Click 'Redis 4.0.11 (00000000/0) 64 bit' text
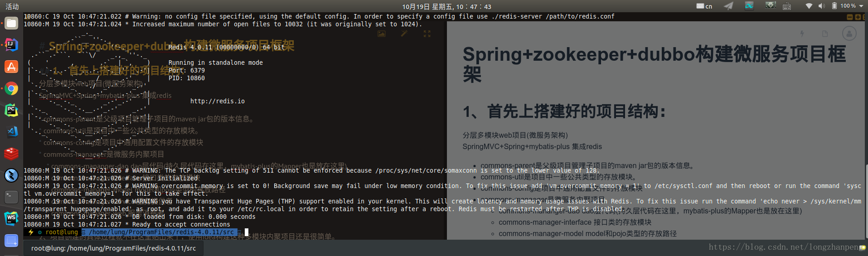The height and width of the screenshot is (256, 868). click(x=227, y=47)
